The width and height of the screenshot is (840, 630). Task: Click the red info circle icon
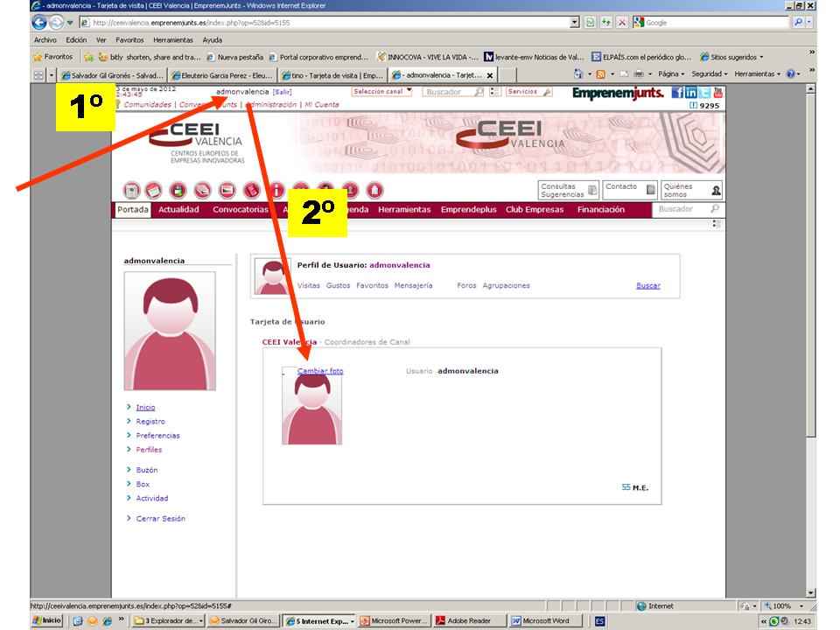tap(276, 190)
